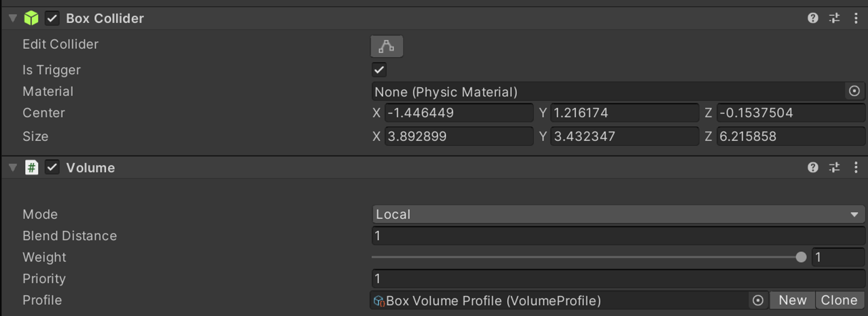Click the Z label of Center row
868x316 pixels.
pyautogui.click(x=708, y=113)
